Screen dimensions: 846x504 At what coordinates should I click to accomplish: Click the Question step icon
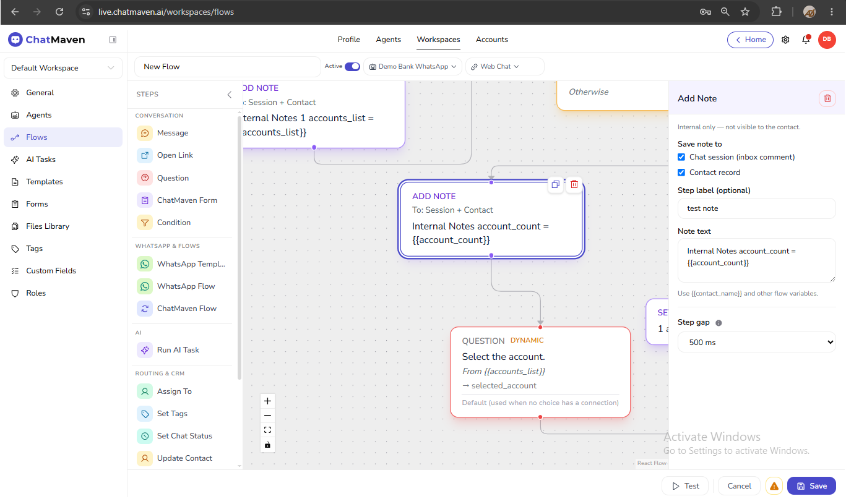click(x=145, y=178)
